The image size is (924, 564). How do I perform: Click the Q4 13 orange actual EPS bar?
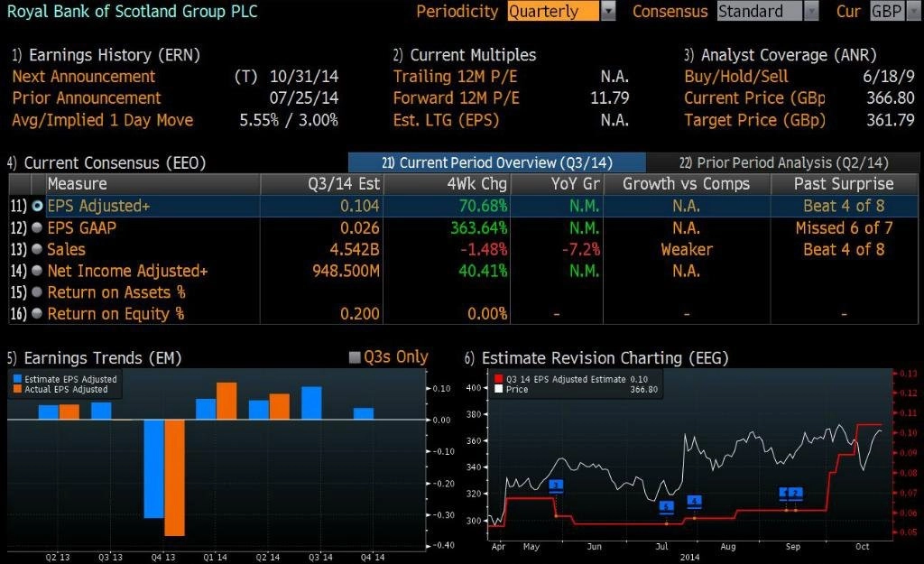click(174, 477)
